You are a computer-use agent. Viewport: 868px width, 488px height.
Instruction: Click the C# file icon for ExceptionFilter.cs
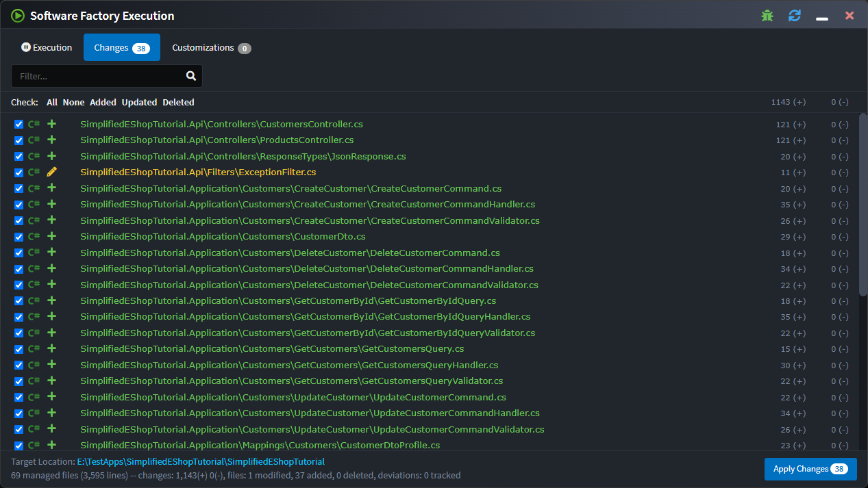click(x=34, y=172)
